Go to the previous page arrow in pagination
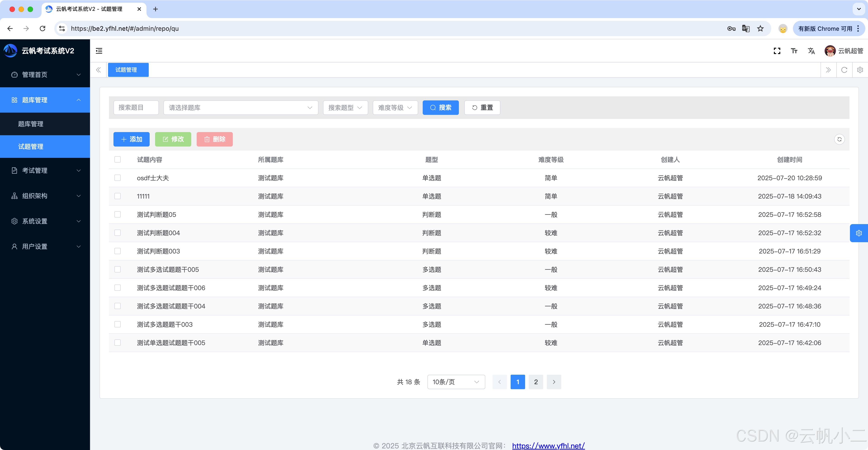The width and height of the screenshot is (868, 450). click(x=499, y=382)
